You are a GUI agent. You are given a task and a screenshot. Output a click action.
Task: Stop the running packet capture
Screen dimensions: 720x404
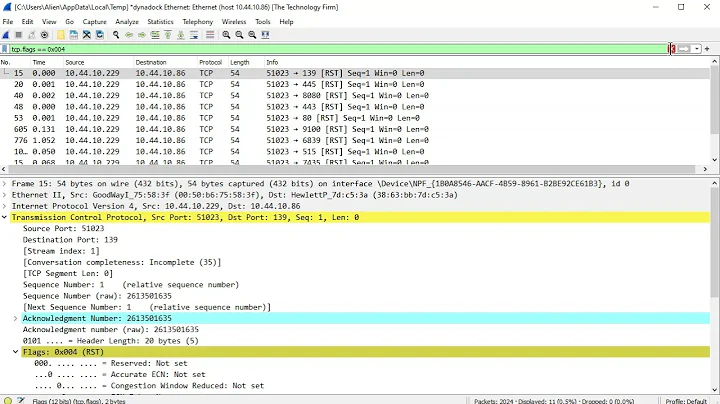click(19, 35)
